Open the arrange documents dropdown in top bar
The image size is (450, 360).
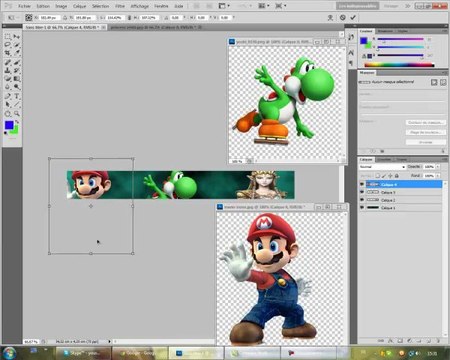point(265,6)
